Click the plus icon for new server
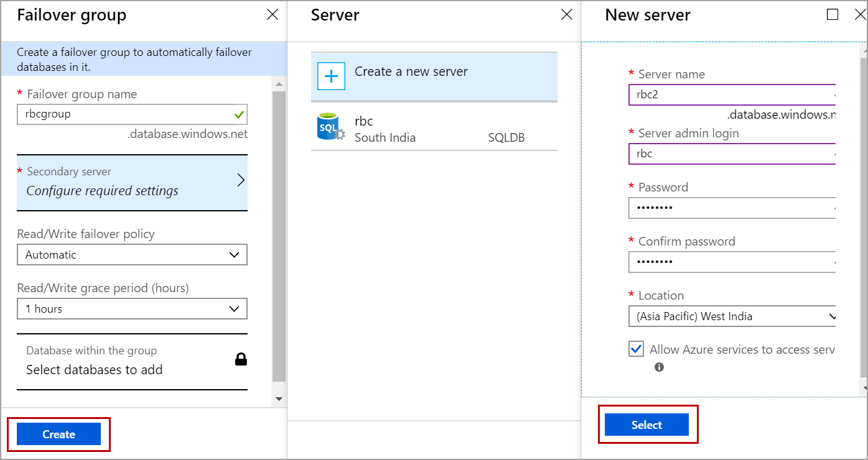 point(331,76)
